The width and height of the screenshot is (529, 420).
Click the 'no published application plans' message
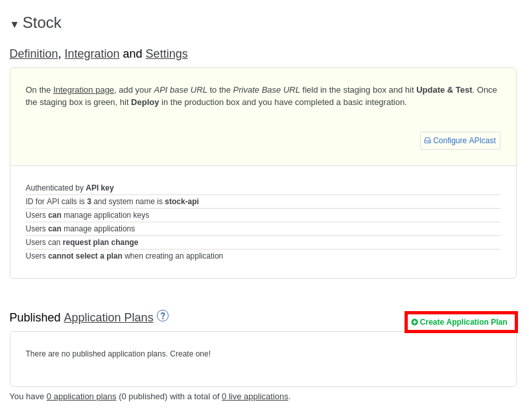click(x=118, y=354)
